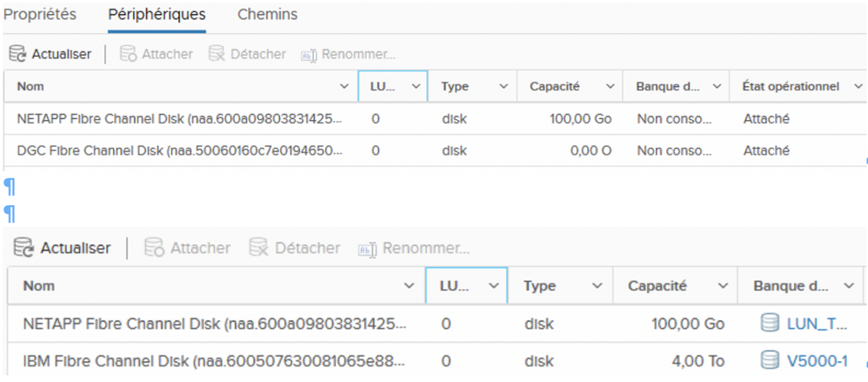
Task: Click the Détacher icon in upper toolbar
Action: (x=217, y=54)
